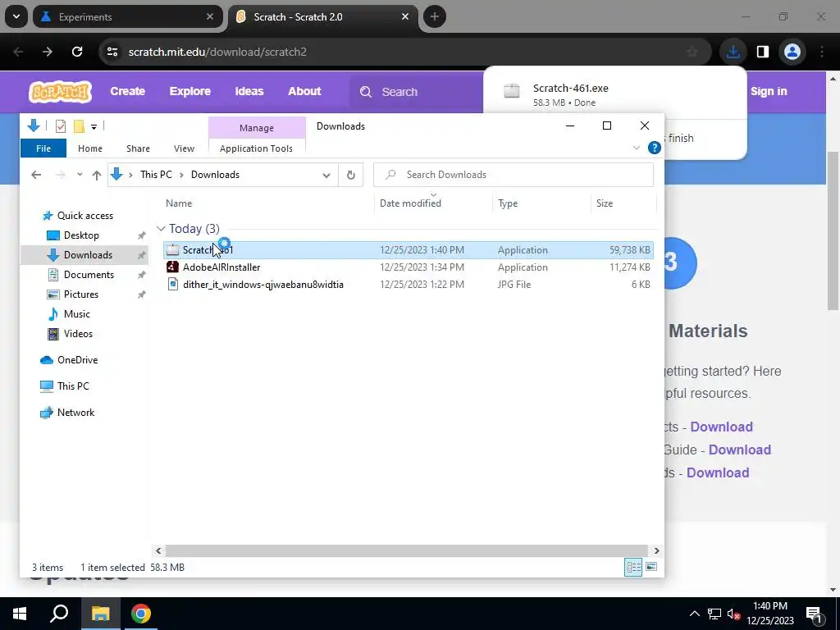Open Chrome tab search dropdown
The image size is (840, 630).
pos(16,17)
